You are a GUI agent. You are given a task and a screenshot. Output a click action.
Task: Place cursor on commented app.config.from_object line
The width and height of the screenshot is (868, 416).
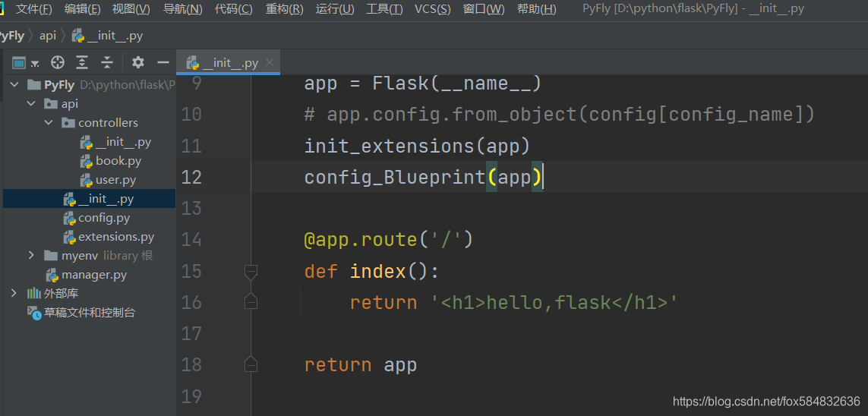pos(560,115)
